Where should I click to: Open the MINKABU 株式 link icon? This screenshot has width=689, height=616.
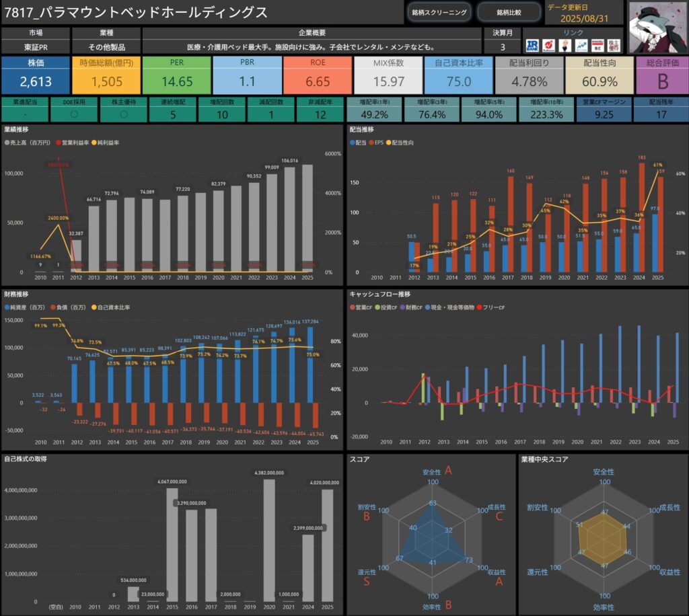click(x=597, y=45)
